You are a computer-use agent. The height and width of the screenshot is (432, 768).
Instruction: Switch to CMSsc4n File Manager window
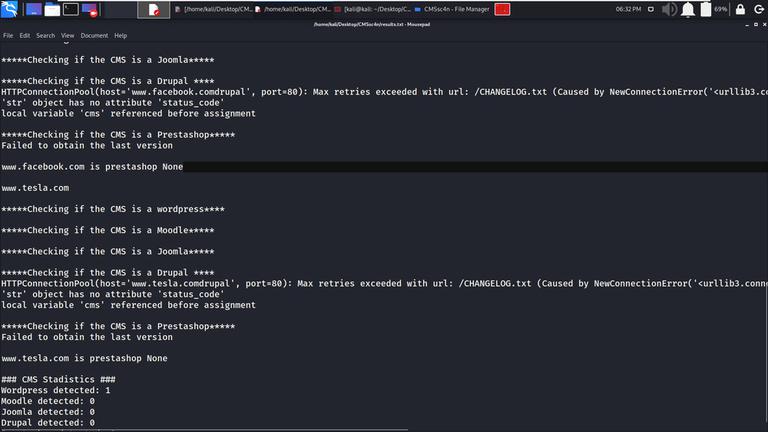(452, 9)
